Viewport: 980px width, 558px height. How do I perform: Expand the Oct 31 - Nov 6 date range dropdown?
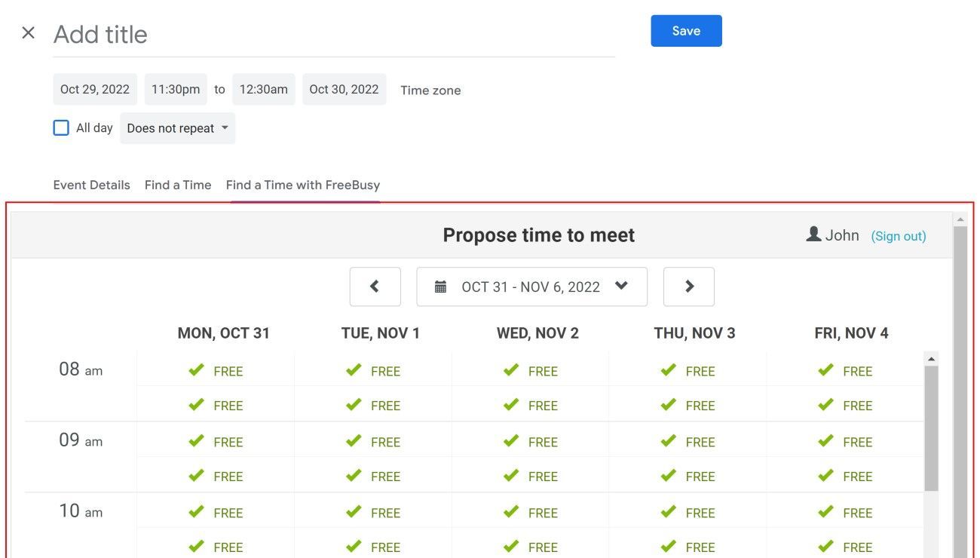621,286
